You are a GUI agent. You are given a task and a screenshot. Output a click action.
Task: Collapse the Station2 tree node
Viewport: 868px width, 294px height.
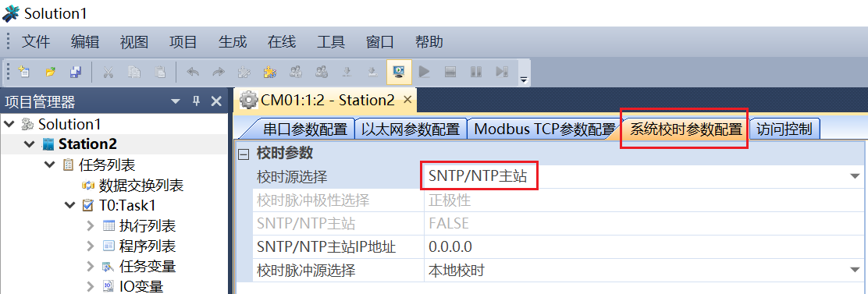coord(30,145)
